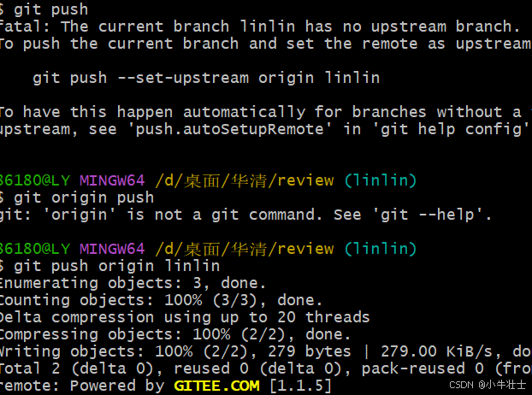The image size is (532, 395).
Task: Click the 'Delta compression using up to 20 threads' line
Action: pos(185,317)
